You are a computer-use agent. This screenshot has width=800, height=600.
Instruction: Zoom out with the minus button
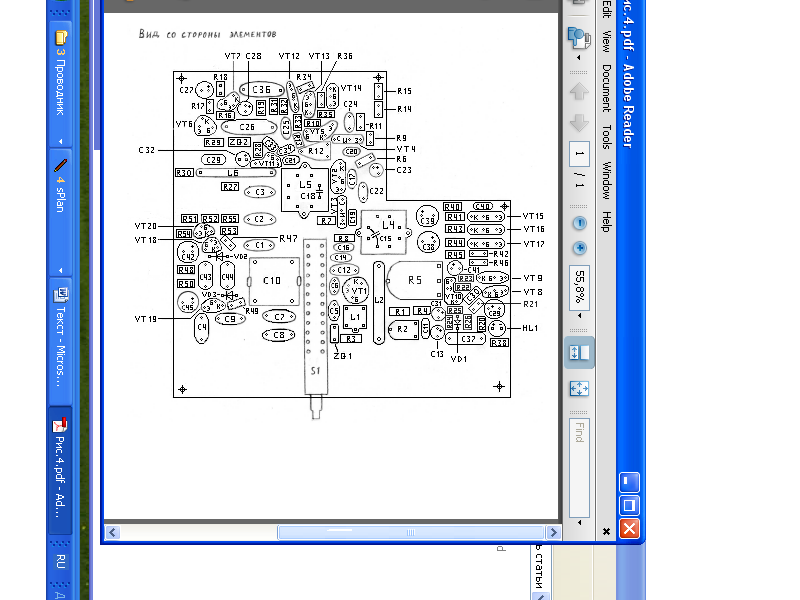coord(580,223)
